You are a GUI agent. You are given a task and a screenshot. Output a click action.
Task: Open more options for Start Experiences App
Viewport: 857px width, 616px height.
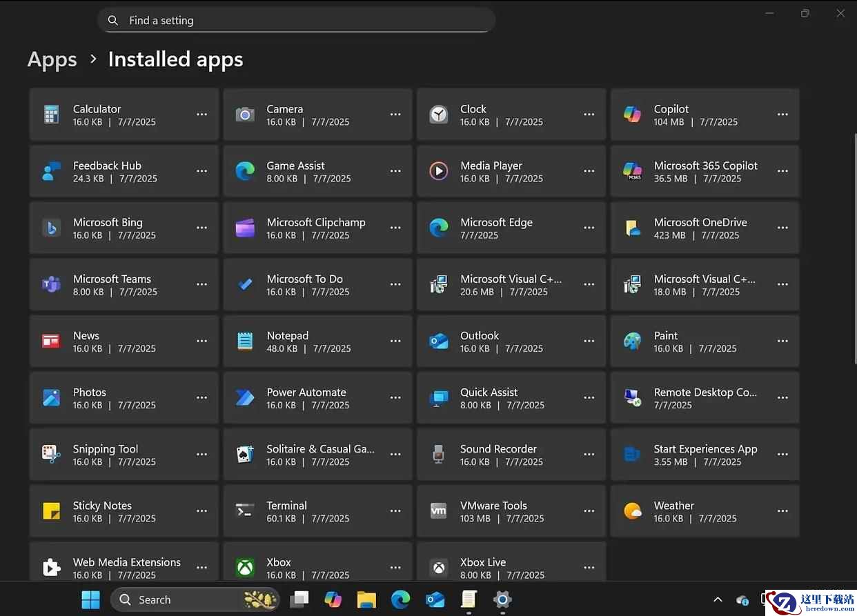(782, 454)
